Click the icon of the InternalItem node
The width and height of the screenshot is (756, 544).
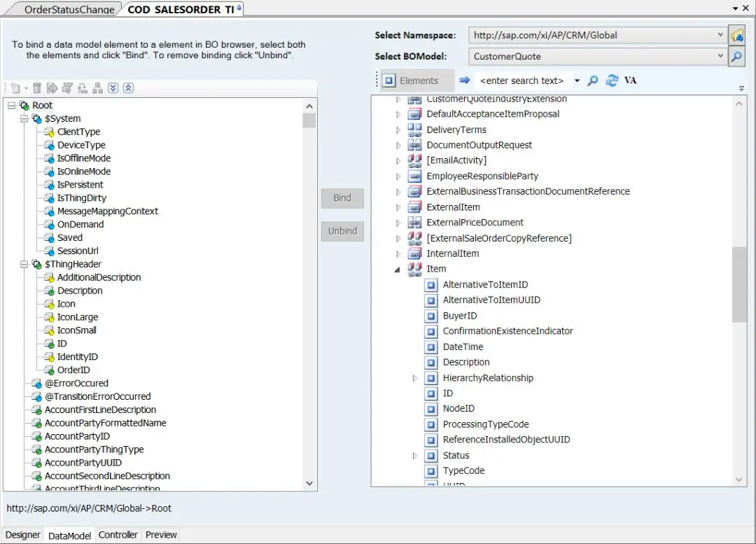pos(414,253)
